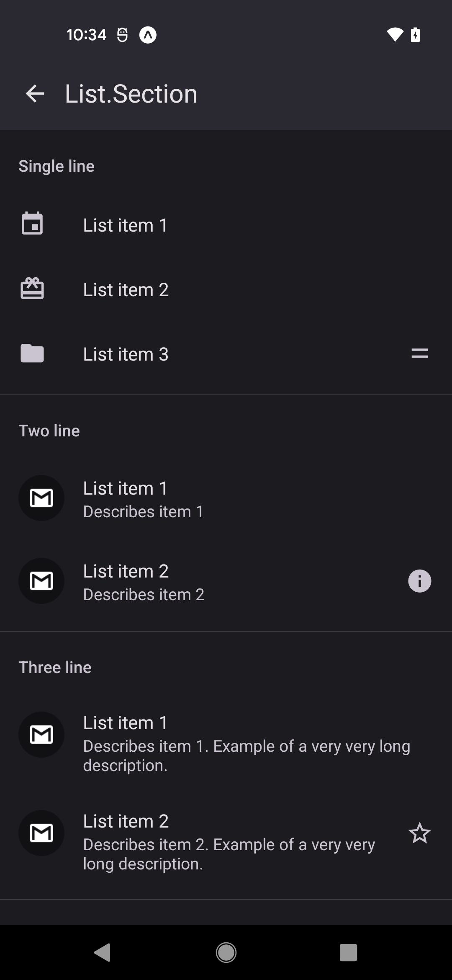Tap the cake icon beside List item 2
Screen dimensions: 452x980
pos(32,289)
